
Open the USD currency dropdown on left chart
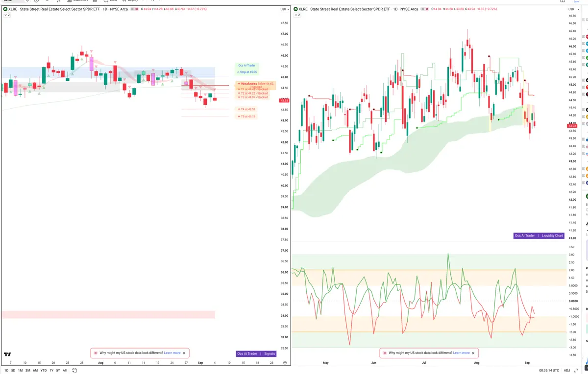284,9
